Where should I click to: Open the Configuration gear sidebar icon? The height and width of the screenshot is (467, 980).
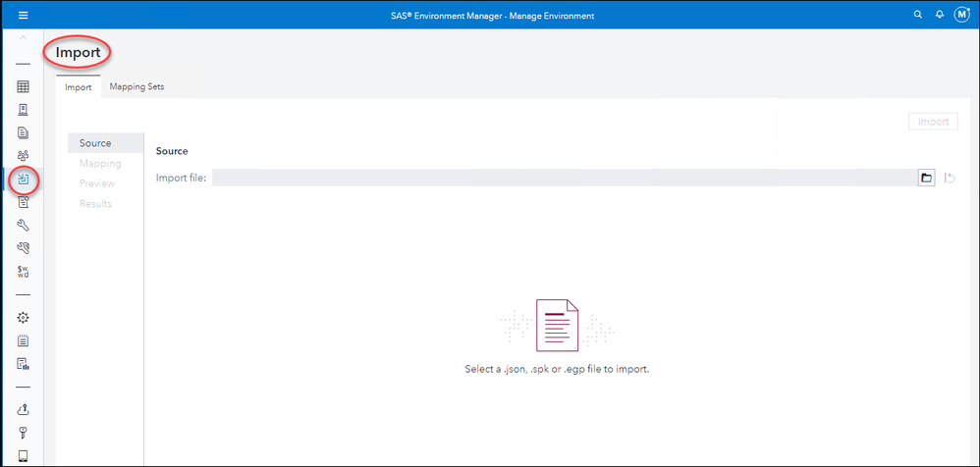pyautogui.click(x=24, y=318)
